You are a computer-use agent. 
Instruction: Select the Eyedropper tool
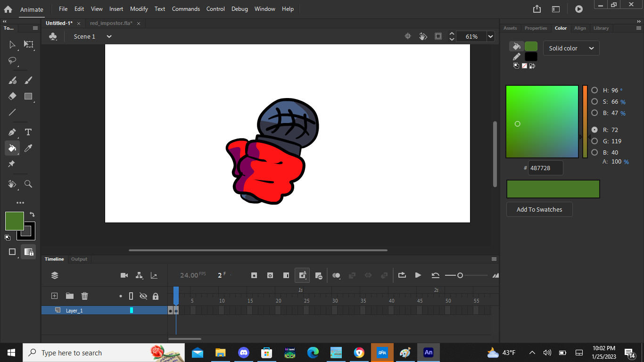coord(28,148)
